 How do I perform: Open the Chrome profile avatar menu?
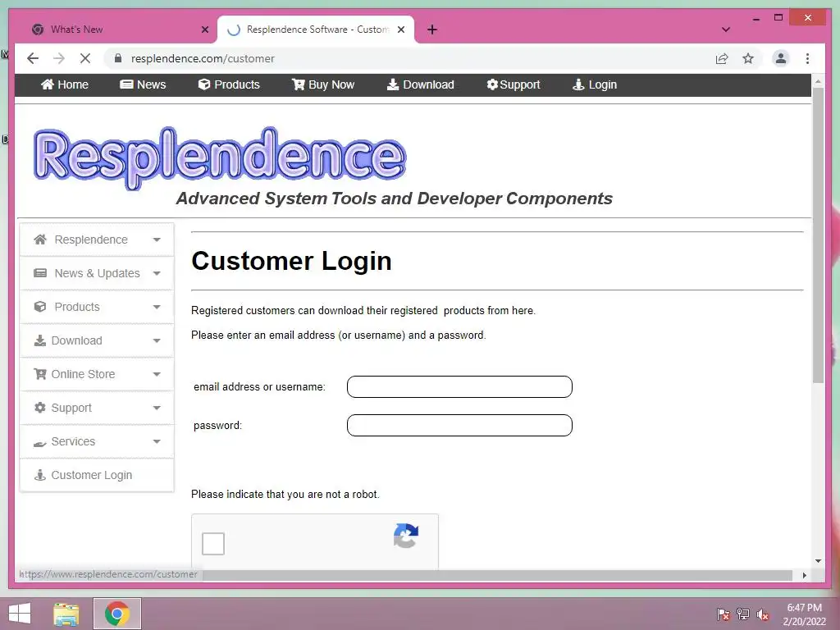[781, 58]
